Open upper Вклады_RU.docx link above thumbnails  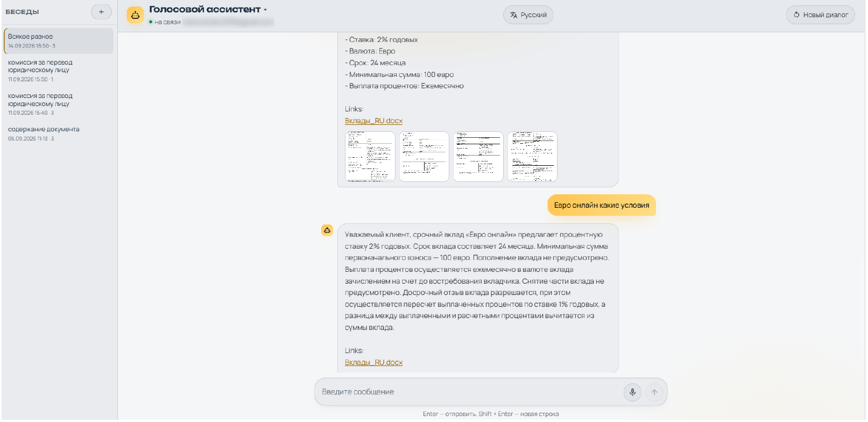point(373,121)
